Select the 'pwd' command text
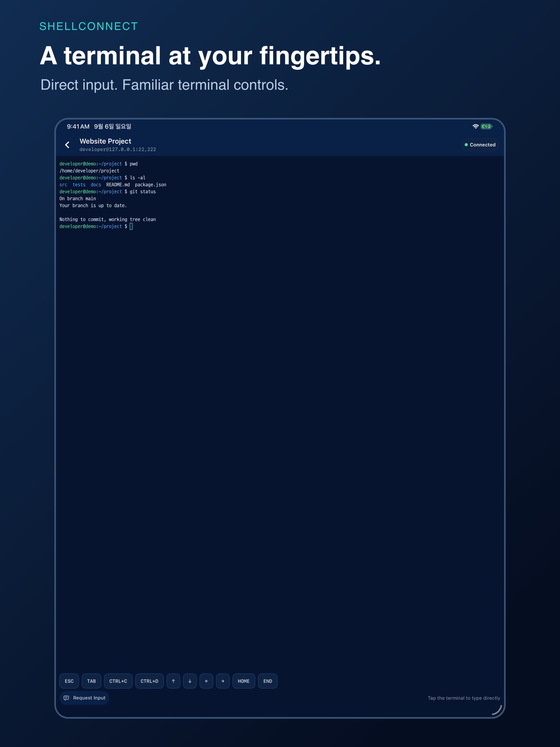The height and width of the screenshot is (747, 560). (x=134, y=164)
